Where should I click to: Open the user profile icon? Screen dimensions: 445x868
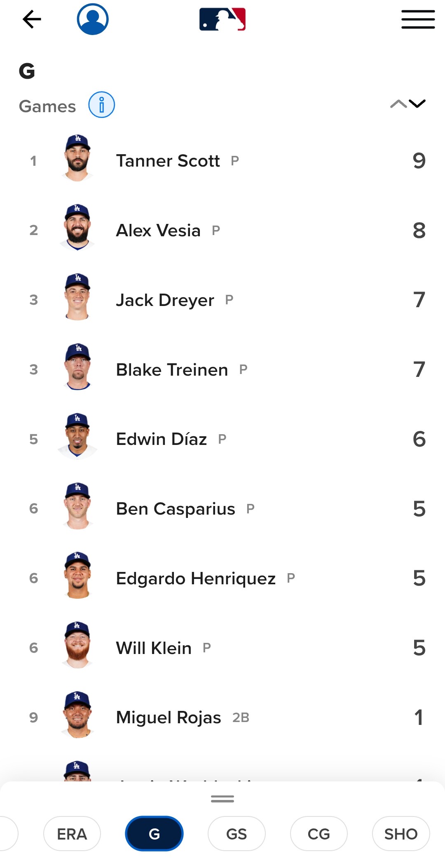[x=93, y=19]
